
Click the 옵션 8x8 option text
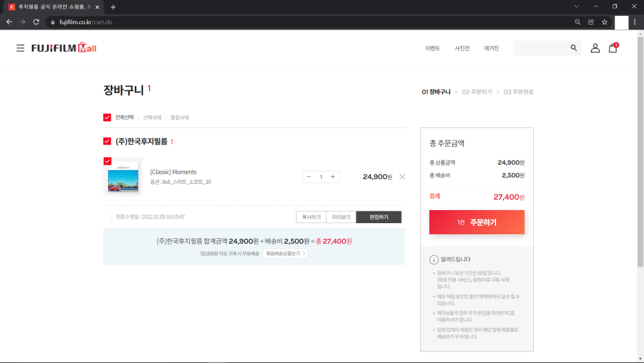click(181, 182)
